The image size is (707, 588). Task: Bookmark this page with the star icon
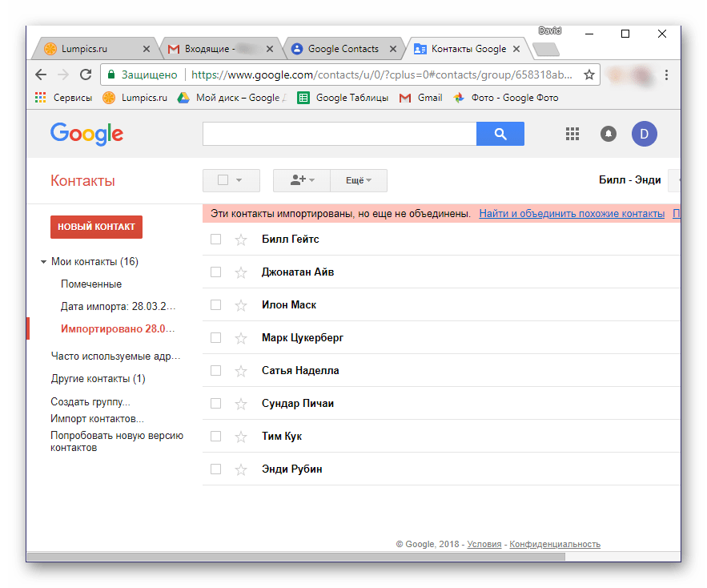(x=588, y=75)
